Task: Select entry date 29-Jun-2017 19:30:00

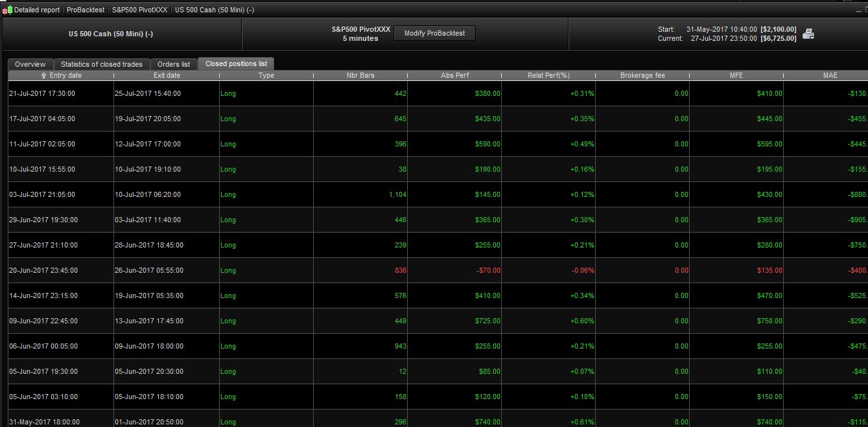Action: (43, 220)
